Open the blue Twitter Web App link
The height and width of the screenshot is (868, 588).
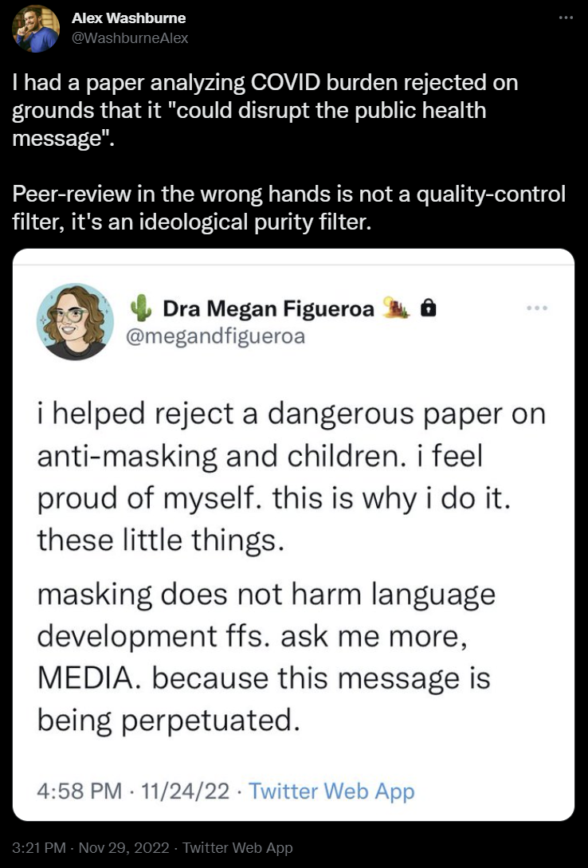click(x=331, y=791)
